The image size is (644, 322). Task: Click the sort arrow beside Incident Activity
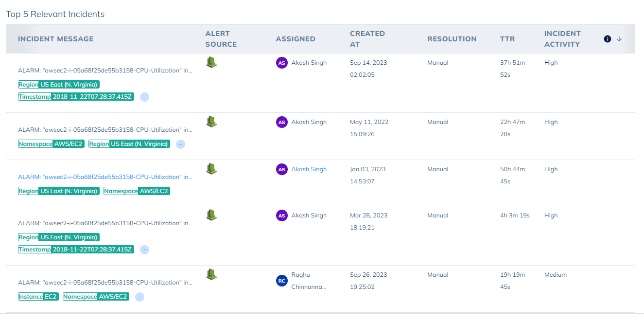619,39
